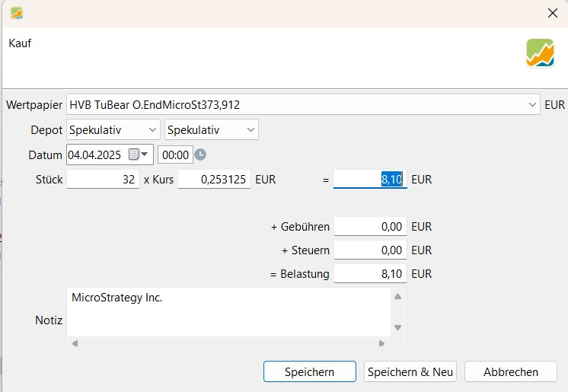Click the Notiz scroll right arrow

tap(381, 343)
